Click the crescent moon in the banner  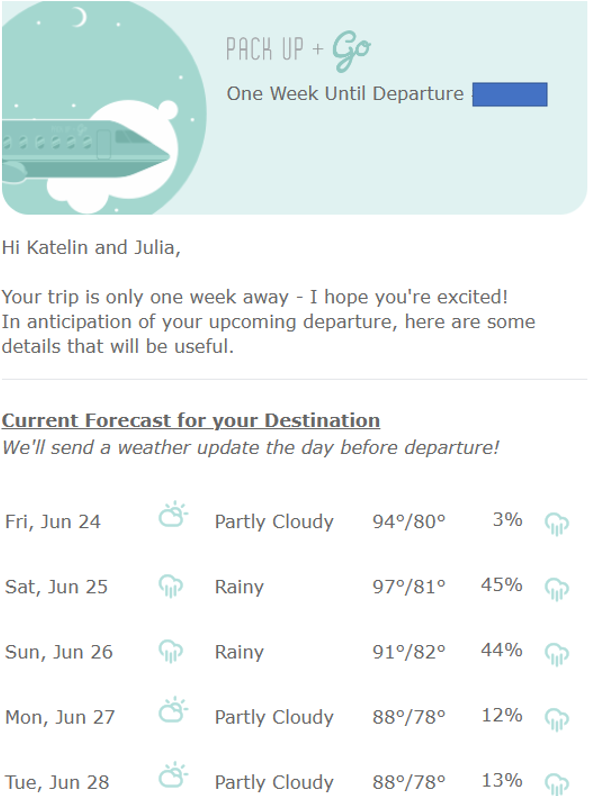(79, 17)
